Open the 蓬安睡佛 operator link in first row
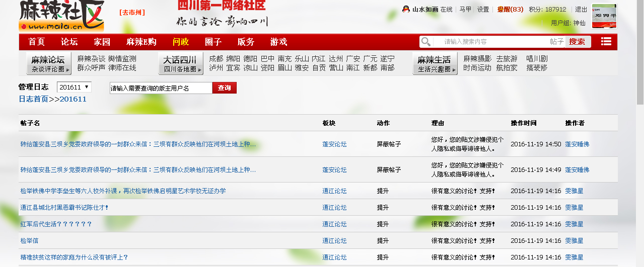Viewport: 644px width, 267px height. [577, 144]
